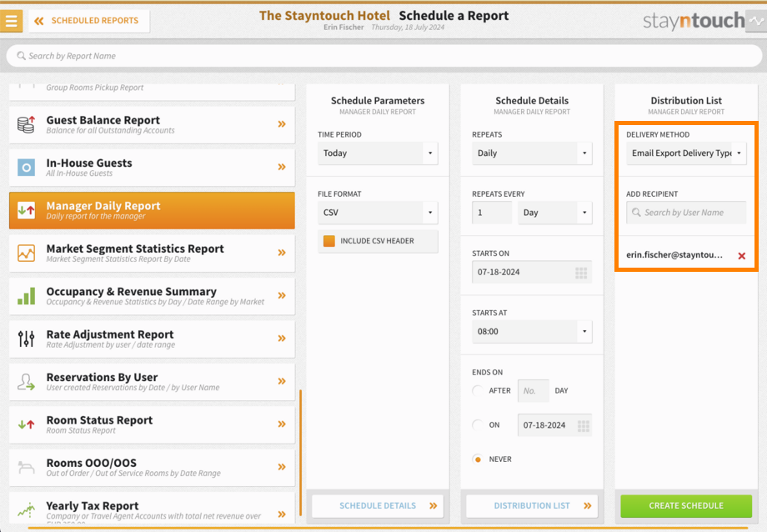The width and height of the screenshot is (767, 532).
Task: Click Reservations By User person icon
Action: [27, 382]
